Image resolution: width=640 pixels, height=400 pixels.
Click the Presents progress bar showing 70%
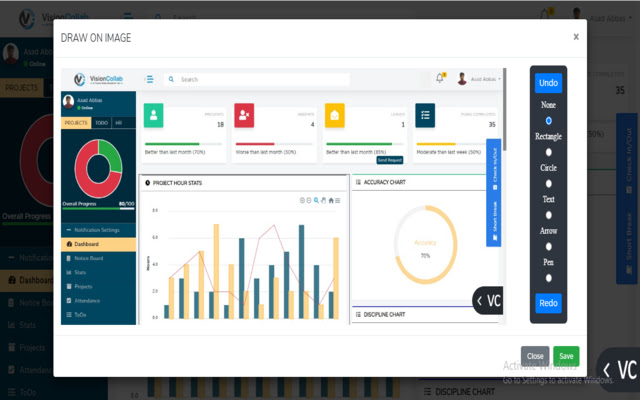(x=183, y=144)
